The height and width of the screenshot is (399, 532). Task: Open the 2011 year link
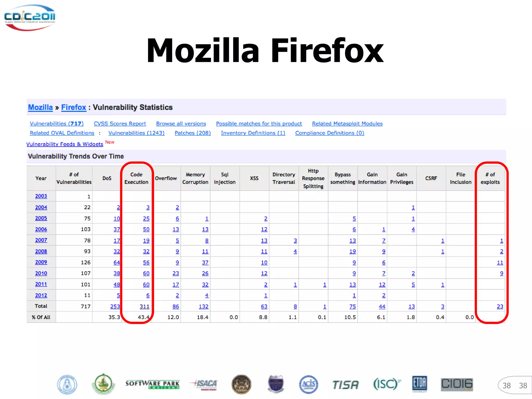(41, 284)
